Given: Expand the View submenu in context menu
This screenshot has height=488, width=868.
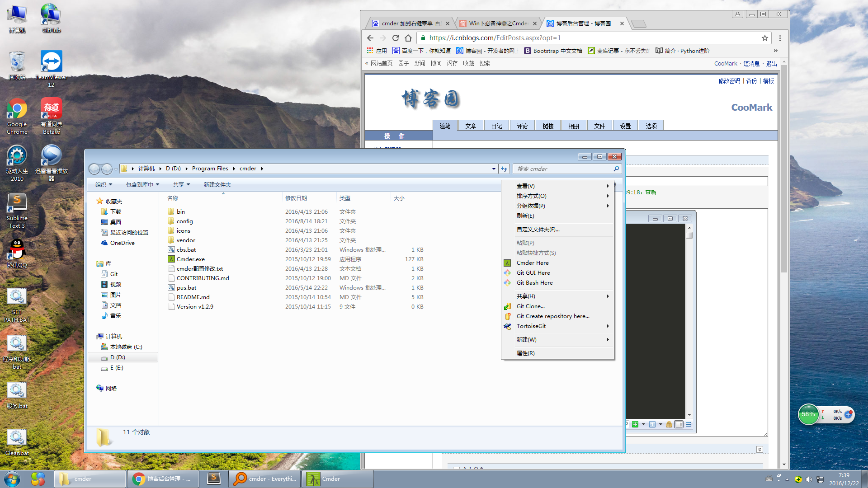Looking at the screenshot, I should pyautogui.click(x=557, y=186).
